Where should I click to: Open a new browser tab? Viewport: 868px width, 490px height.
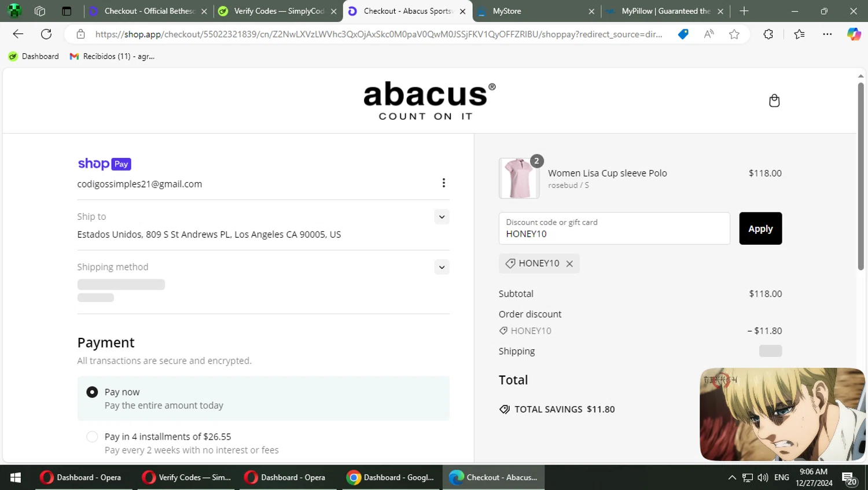click(744, 11)
